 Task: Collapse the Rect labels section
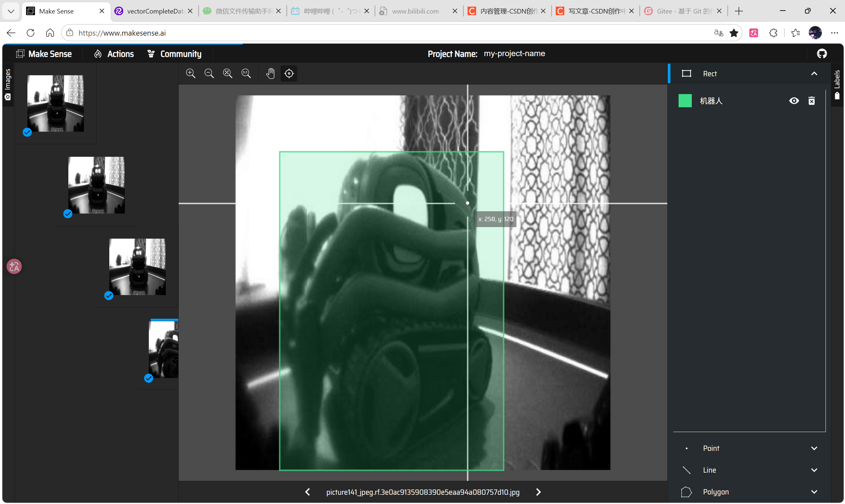click(x=814, y=74)
